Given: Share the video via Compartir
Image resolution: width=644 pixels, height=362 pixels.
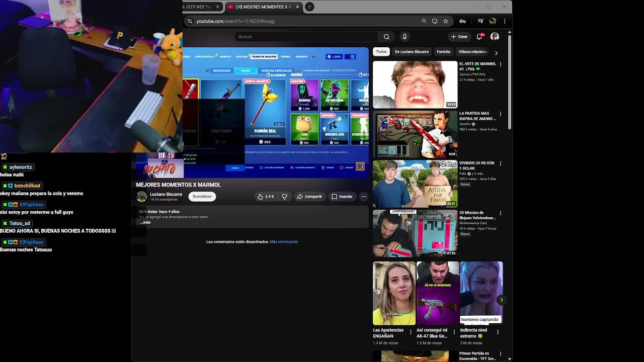Looking at the screenshot, I should click(x=309, y=197).
